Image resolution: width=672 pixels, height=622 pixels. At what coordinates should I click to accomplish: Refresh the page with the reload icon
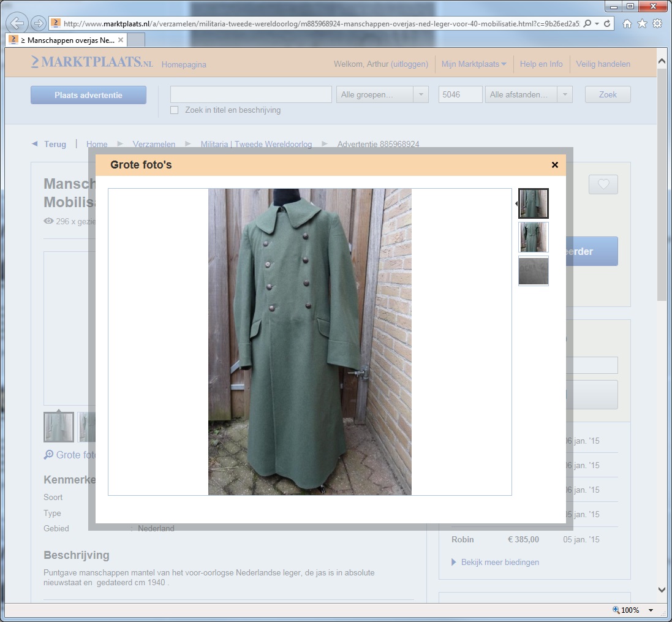point(607,23)
